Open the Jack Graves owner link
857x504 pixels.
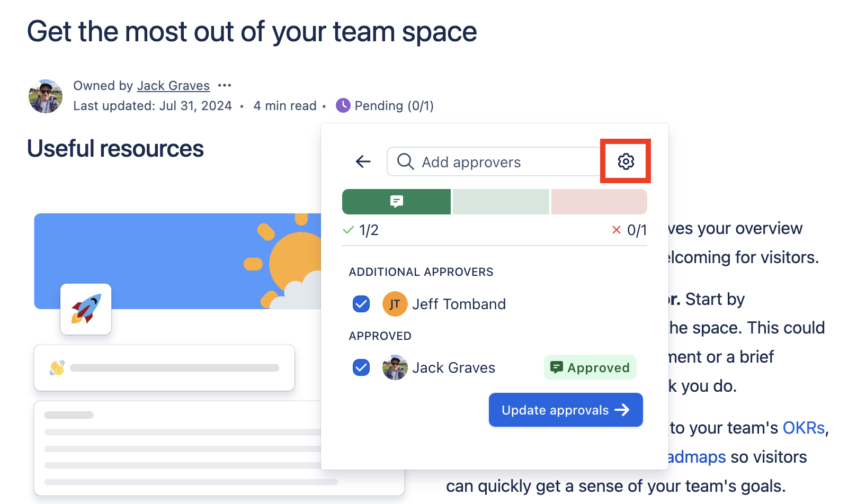click(173, 86)
